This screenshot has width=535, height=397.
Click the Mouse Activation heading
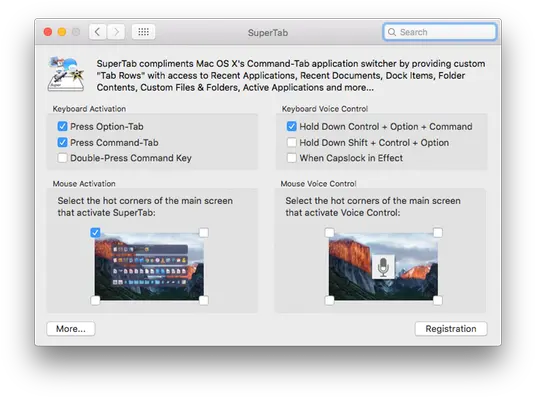click(x=84, y=183)
